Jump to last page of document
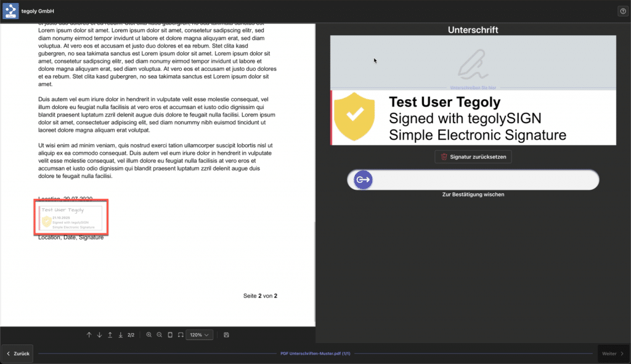Viewport: 631px width, 364px height. pyautogui.click(x=120, y=335)
